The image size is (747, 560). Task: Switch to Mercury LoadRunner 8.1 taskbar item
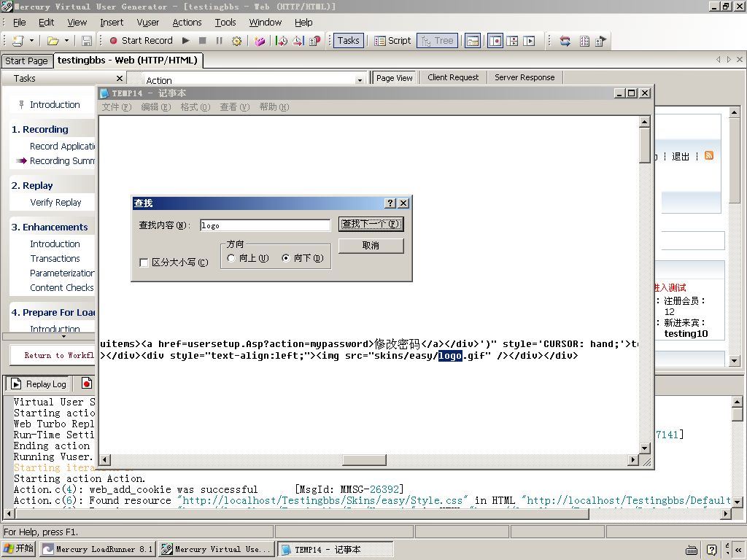pos(98,549)
